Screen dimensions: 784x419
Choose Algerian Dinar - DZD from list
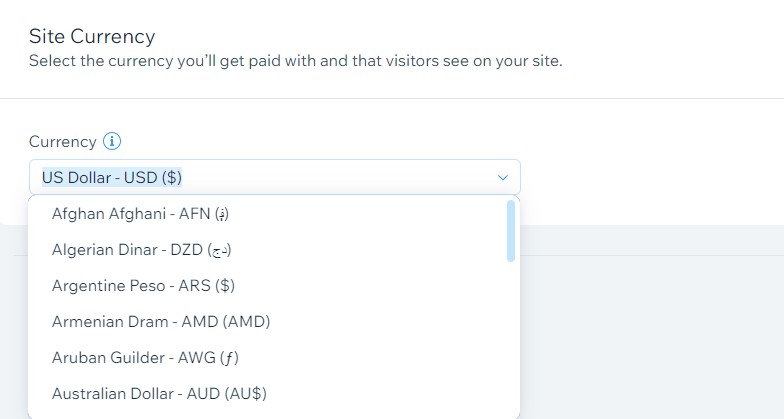141,250
